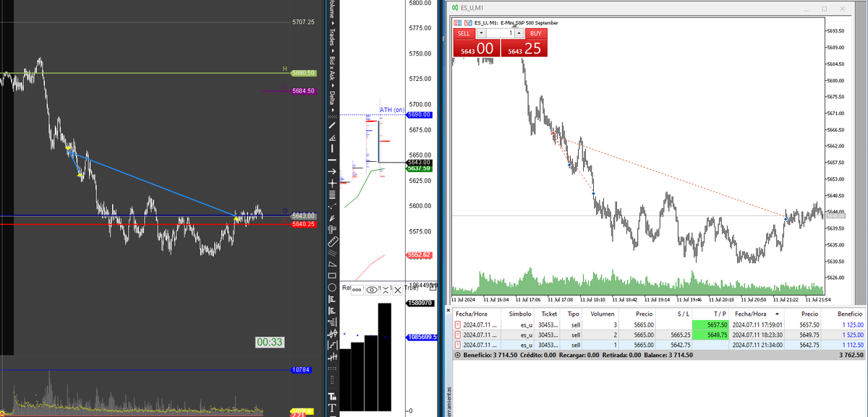Select the plain Text tool
Screen dimensions: 868x417
(x=332, y=408)
